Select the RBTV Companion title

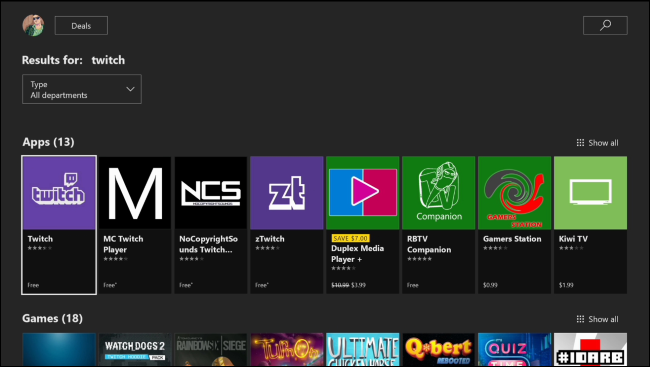tap(429, 244)
